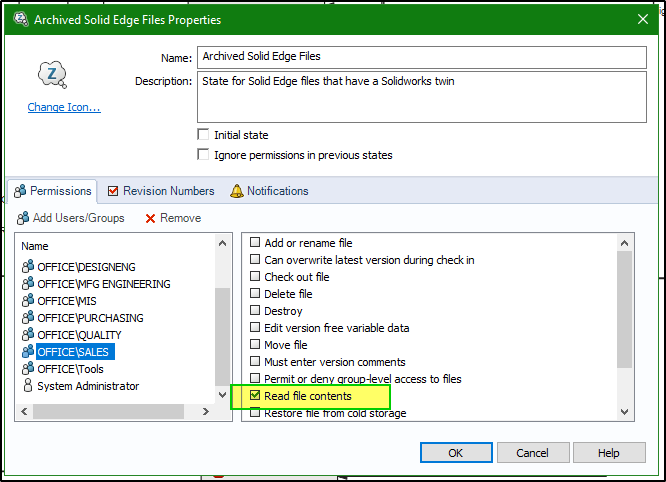Click the group icon next to OFFICE\SALES
This screenshot has width=666, height=482.
28,352
